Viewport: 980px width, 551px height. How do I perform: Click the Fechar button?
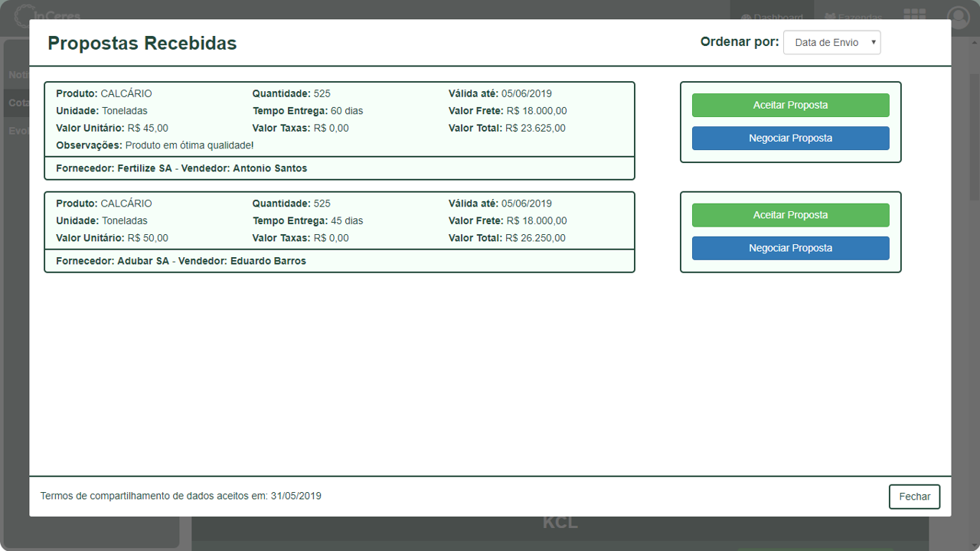tap(914, 497)
